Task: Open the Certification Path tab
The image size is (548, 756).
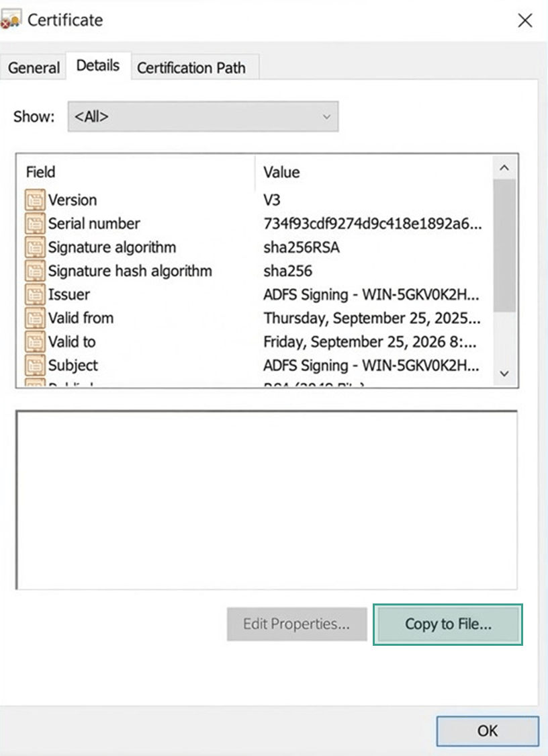Action: coord(191,68)
